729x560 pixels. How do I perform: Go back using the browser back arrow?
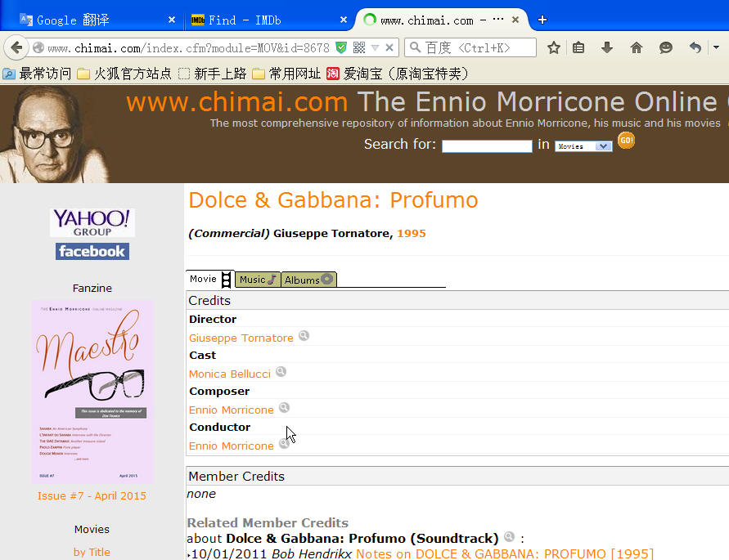tap(16, 47)
